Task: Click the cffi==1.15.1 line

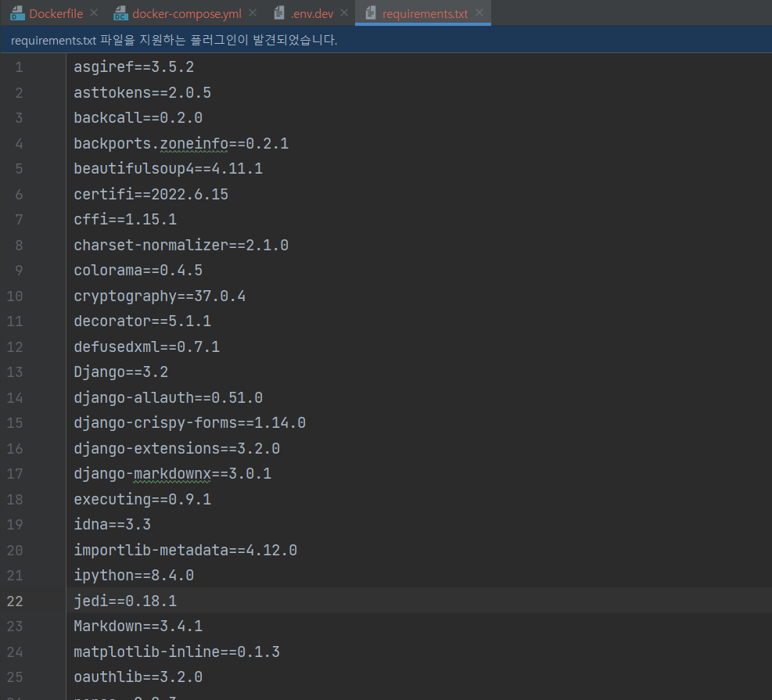Action: pos(125,220)
